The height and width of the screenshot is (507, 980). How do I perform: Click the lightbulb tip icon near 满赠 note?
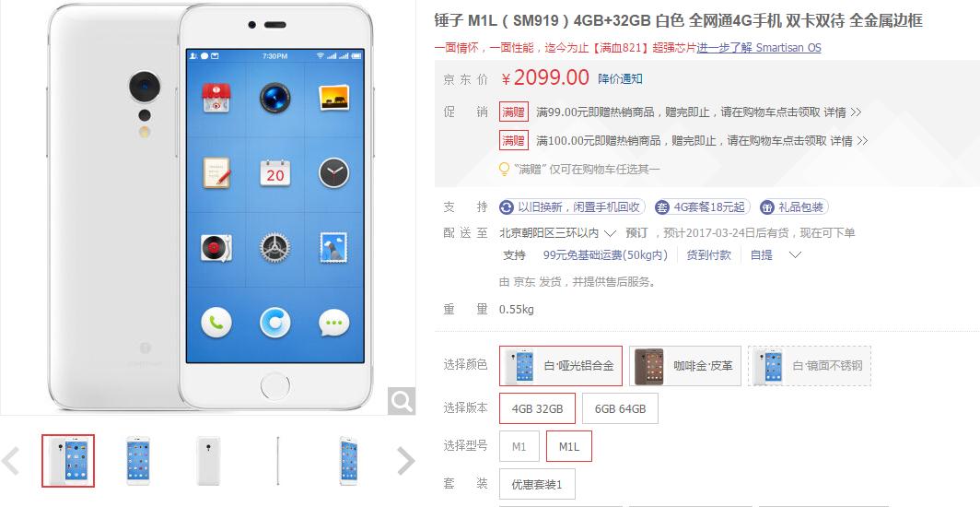[504, 169]
